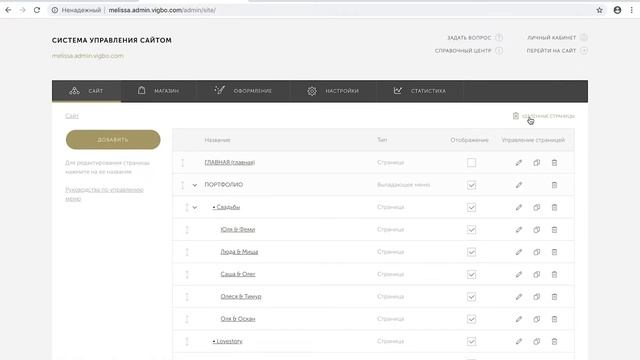Edit the Lovestory page
Screen dimensions: 640x360
[x=518, y=341]
